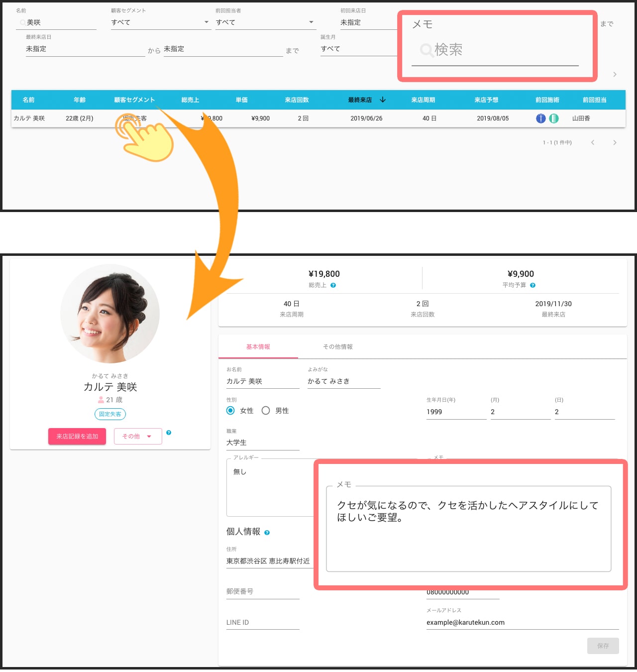Click the 保存 button
This screenshot has height=672, width=637.
603,646
